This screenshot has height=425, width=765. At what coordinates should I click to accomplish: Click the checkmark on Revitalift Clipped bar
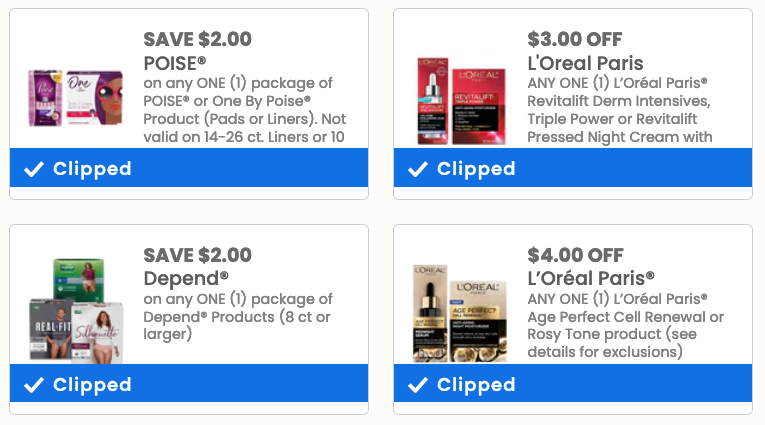click(x=418, y=169)
